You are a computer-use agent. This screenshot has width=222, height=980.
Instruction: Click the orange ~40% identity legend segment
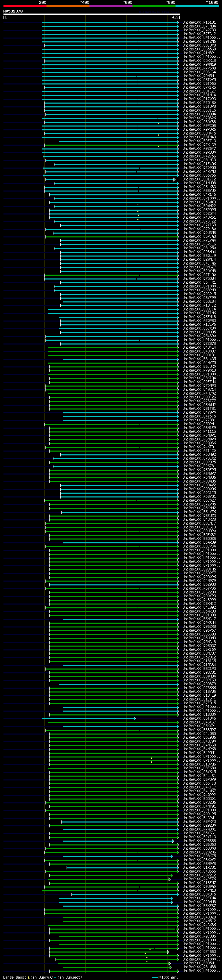point(68,6)
